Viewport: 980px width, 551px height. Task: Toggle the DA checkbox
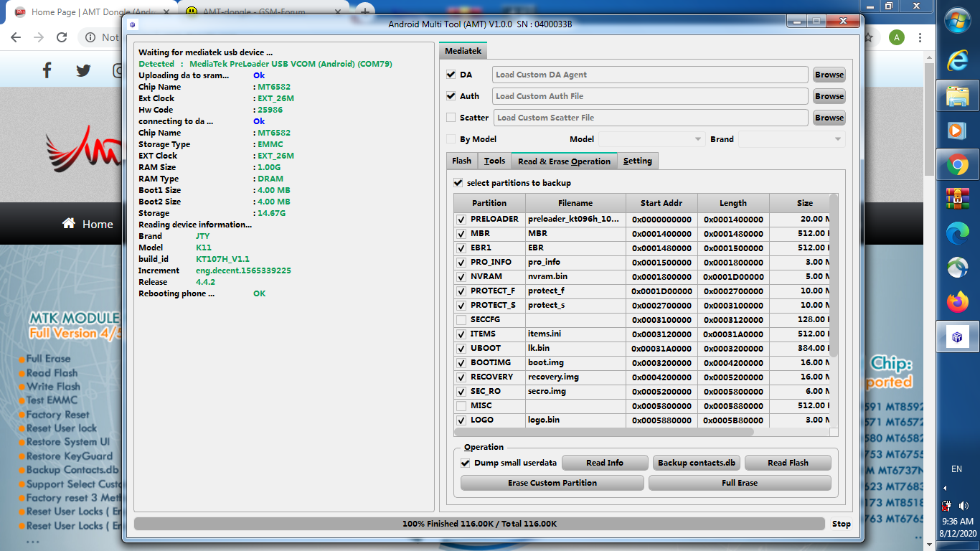coord(451,75)
